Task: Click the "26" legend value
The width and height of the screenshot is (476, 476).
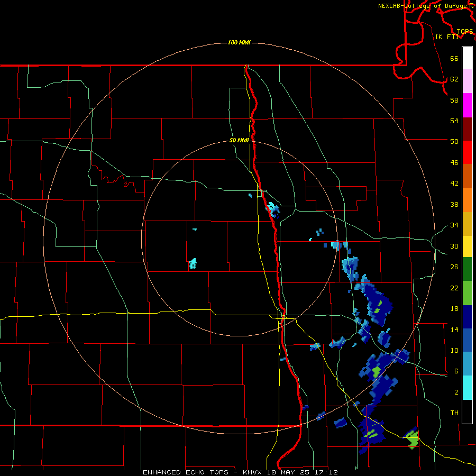Action: (x=454, y=267)
